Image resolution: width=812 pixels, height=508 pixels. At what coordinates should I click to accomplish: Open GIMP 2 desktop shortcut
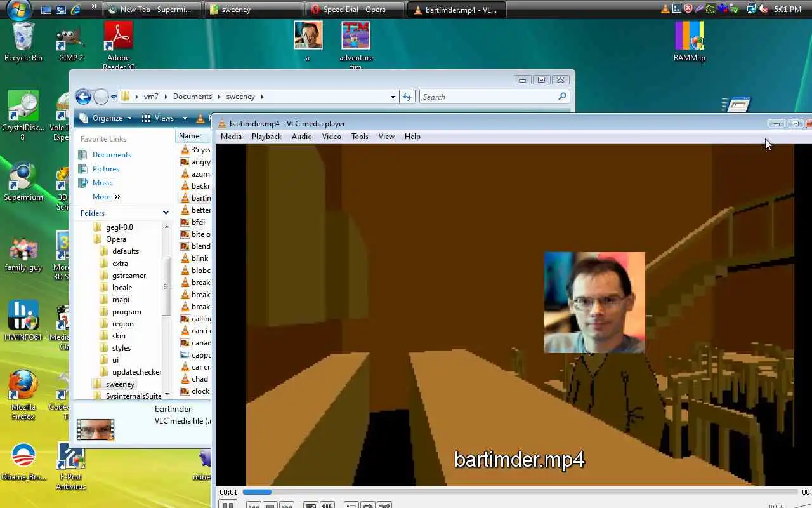(71, 42)
